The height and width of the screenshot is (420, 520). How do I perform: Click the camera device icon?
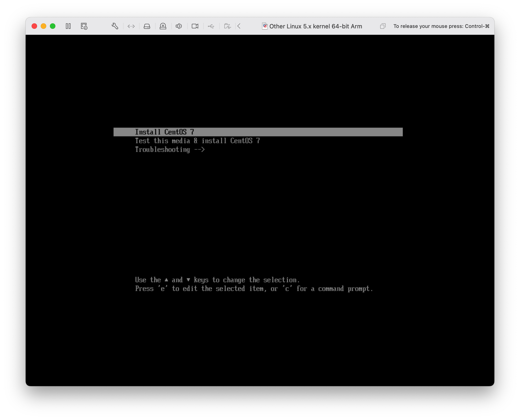[x=195, y=26]
